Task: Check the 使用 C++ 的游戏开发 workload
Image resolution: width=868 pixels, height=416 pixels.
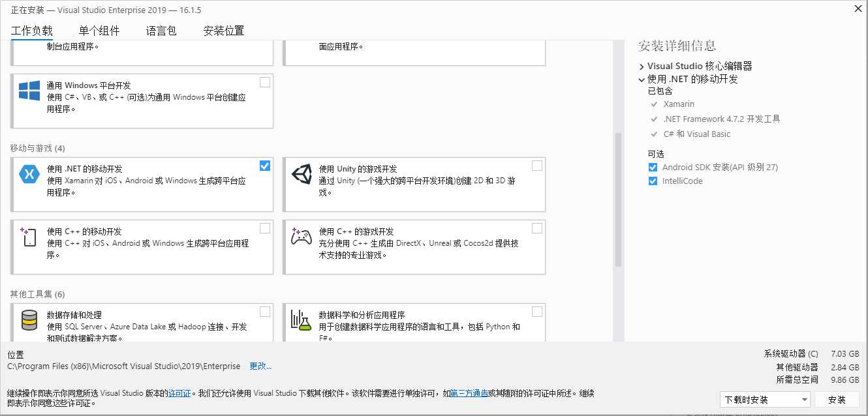Action: [x=537, y=228]
